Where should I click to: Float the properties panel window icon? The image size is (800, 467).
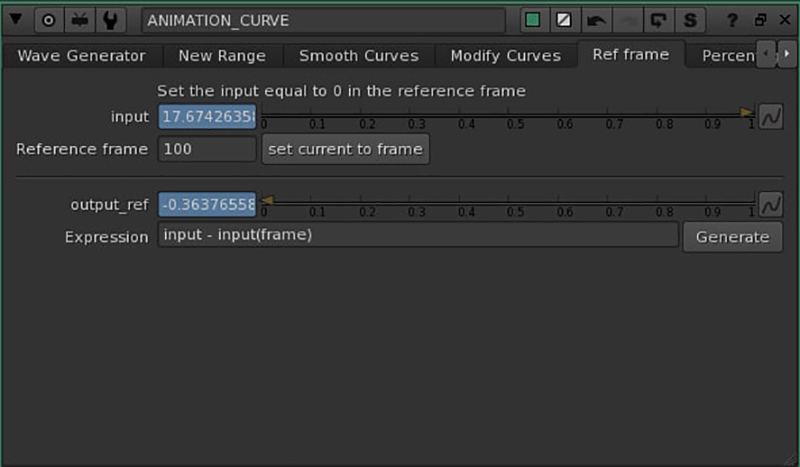[x=759, y=20]
